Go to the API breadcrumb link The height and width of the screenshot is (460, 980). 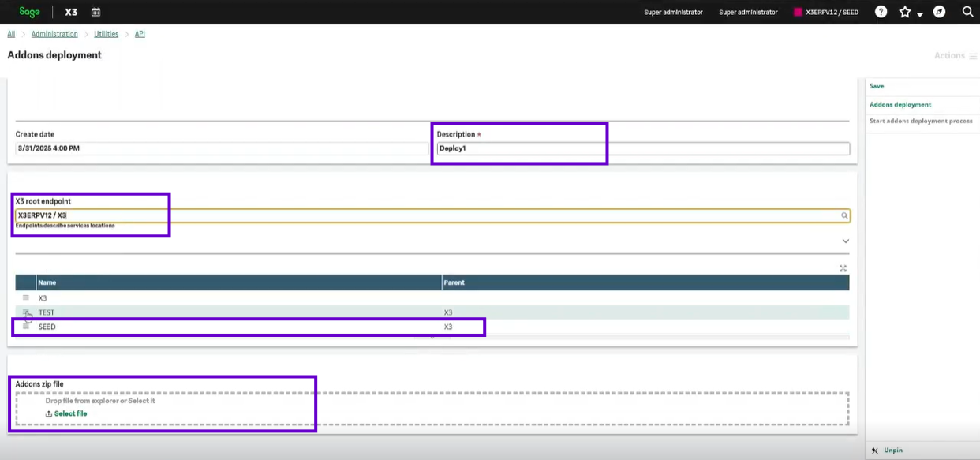tap(140, 34)
